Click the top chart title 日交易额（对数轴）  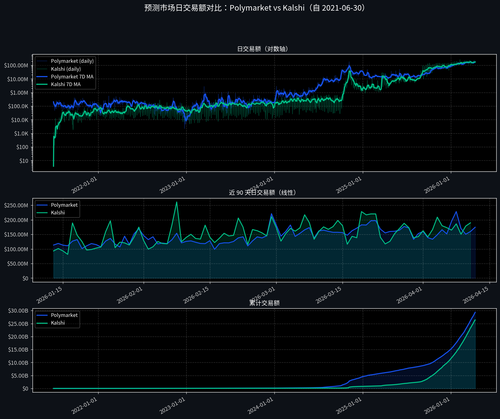[x=262, y=49]
